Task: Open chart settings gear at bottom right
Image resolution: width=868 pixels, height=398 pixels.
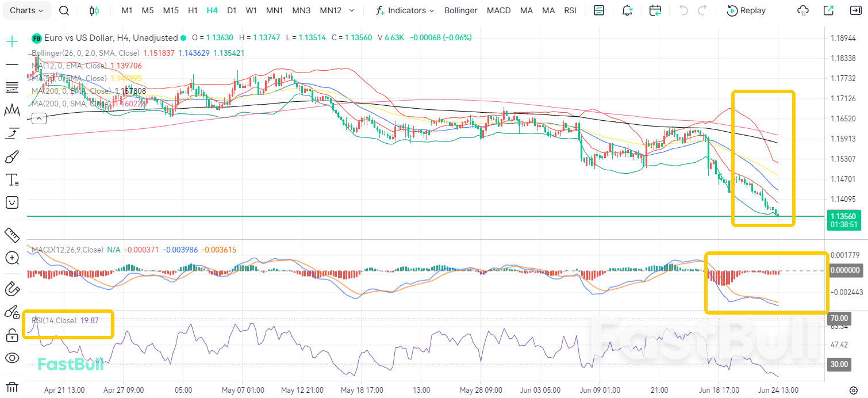Action: point(854,389)
